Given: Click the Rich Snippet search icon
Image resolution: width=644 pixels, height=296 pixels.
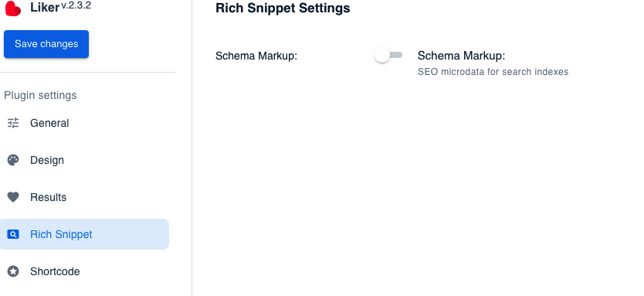Looking at the screenshot, I should click(13, 234).
